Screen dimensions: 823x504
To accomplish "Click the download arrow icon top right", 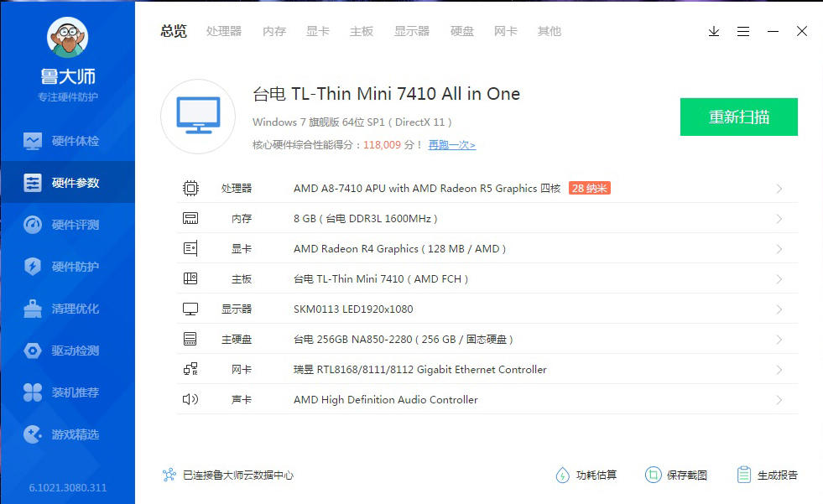I will [714, 31].
